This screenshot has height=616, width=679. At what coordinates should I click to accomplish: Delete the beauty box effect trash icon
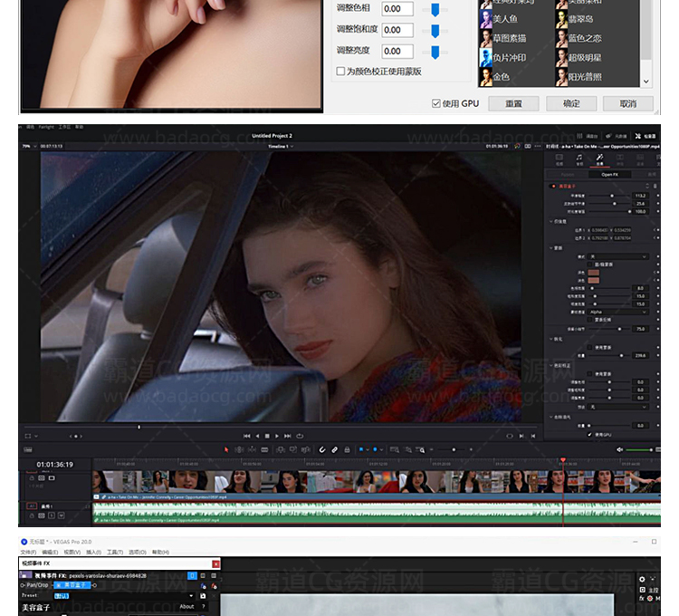pos(655,186)
